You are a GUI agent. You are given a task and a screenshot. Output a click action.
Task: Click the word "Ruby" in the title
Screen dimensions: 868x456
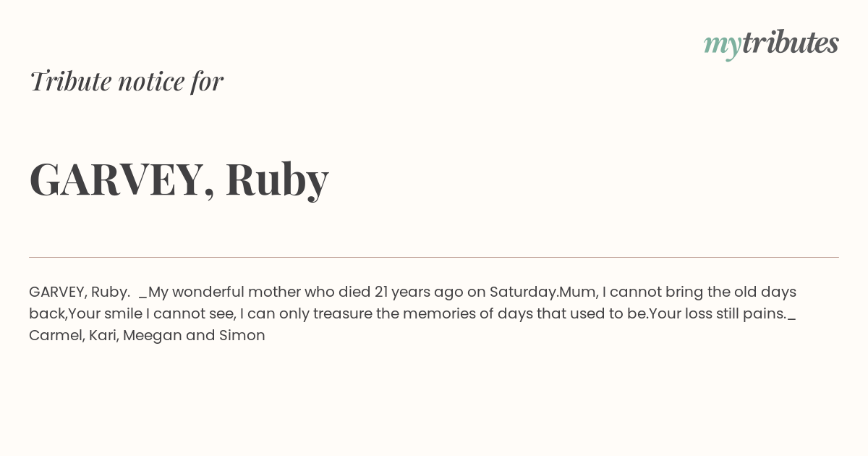tap(277, 180)
